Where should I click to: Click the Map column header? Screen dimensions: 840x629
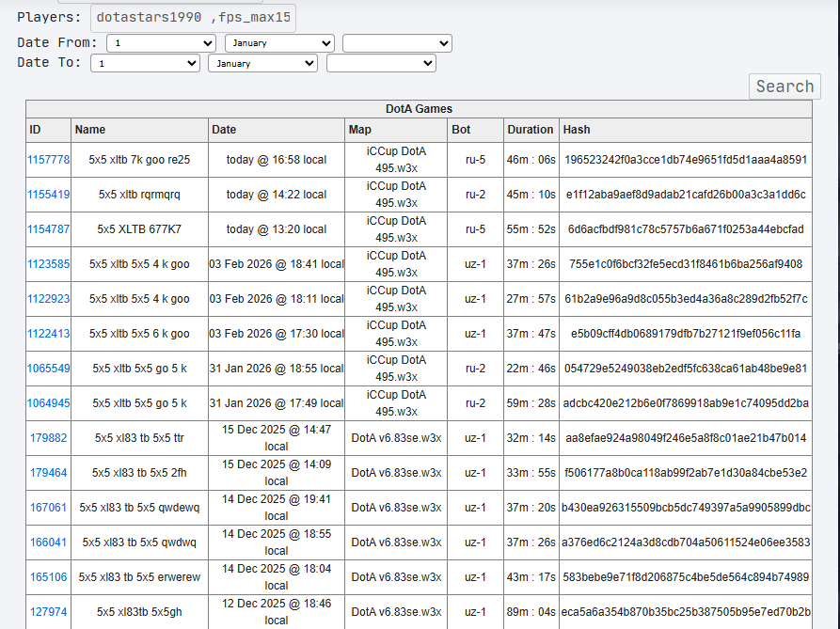pyautogui.click(x=396, y=130)
